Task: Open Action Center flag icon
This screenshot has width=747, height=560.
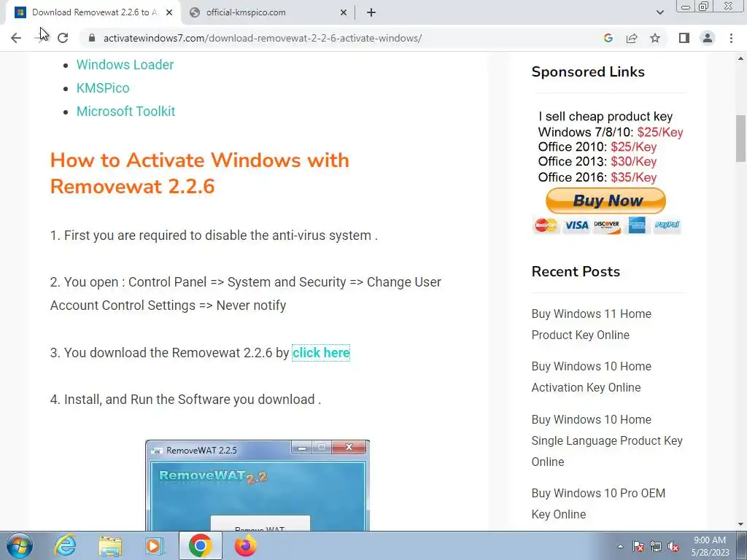Action: pyautogui.click(x=638, y=547)
